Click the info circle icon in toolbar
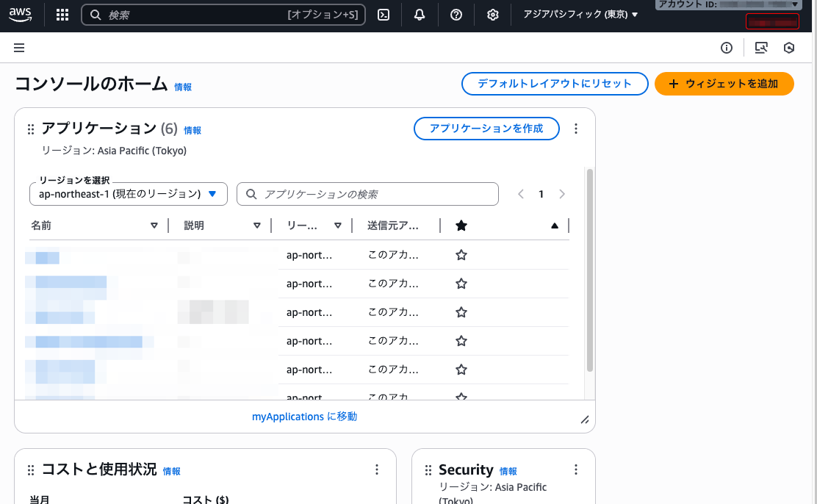Viewport: 817px width, 504px height. 727,48
